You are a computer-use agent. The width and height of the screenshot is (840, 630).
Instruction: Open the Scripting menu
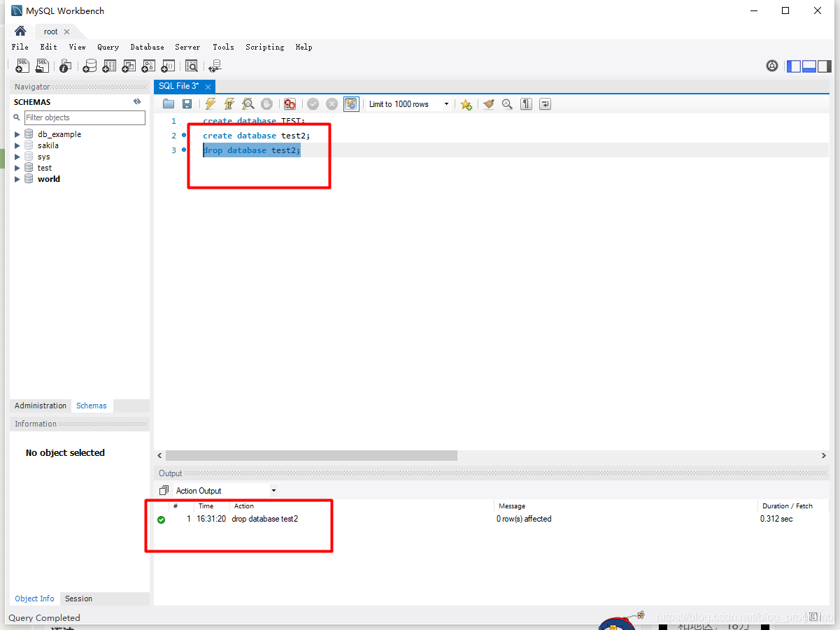[264, 47]
